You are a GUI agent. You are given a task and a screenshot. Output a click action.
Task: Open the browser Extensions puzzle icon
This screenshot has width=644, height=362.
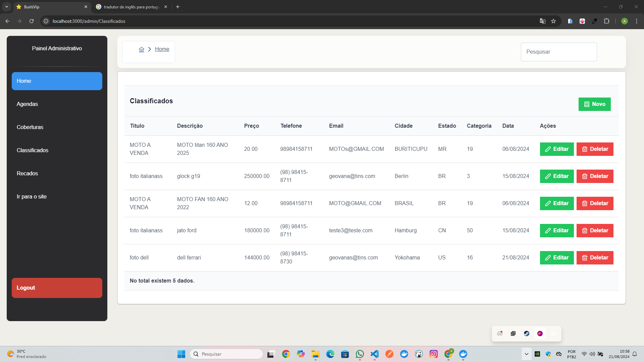(x=606, y=21)
